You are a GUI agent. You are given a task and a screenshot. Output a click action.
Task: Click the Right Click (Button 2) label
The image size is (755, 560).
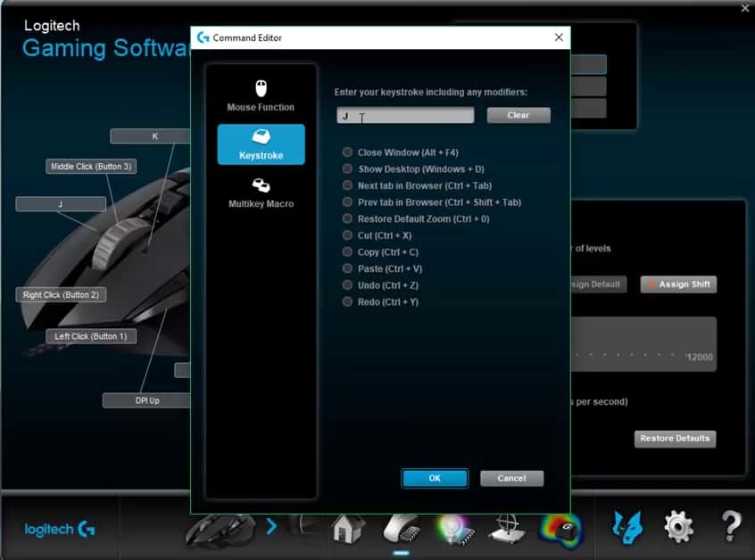click(61, 295)
